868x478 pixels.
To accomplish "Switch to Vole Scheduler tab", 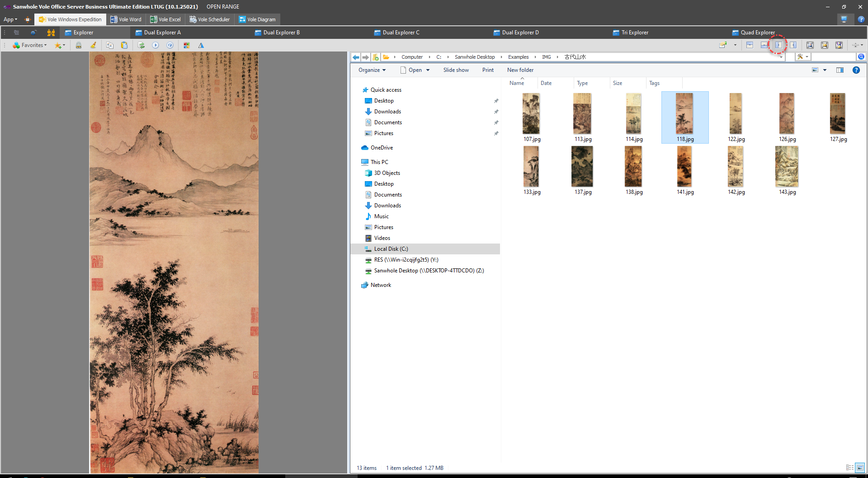I will click(210, 19).
